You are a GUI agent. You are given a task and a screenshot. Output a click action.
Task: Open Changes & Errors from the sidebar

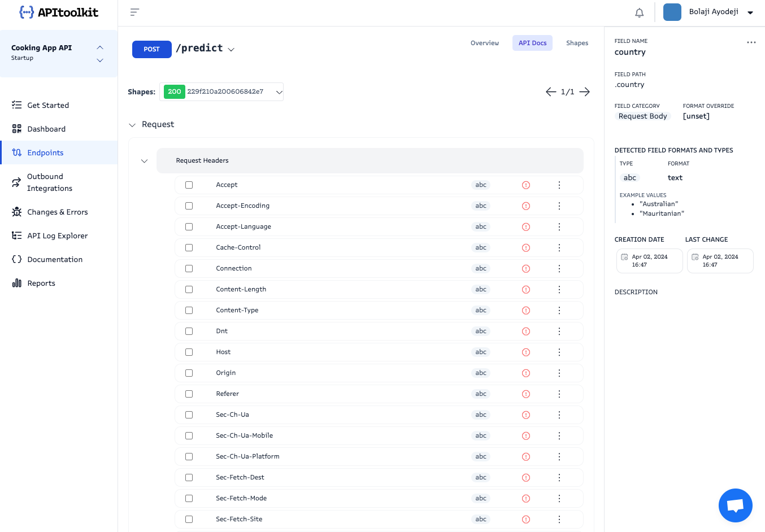coord(58,212)
